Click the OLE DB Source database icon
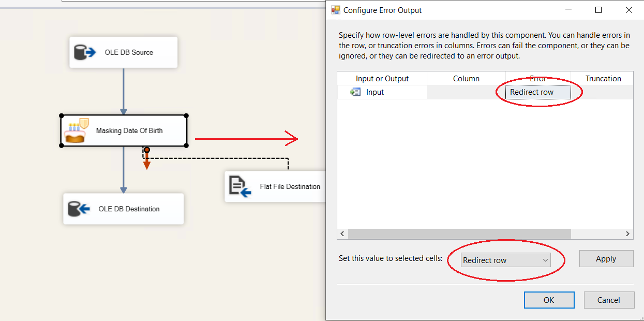644x321 pixels. 85,52
